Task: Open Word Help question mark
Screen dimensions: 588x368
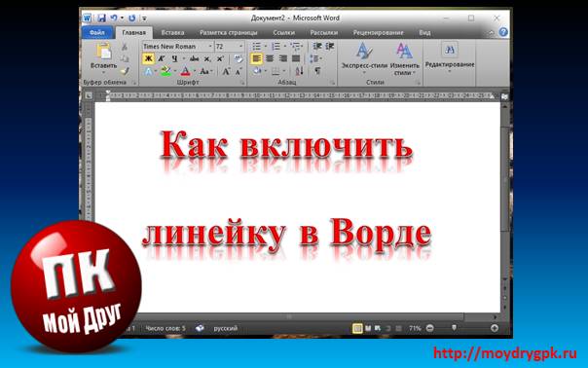Action: click(x=503, y=32)
